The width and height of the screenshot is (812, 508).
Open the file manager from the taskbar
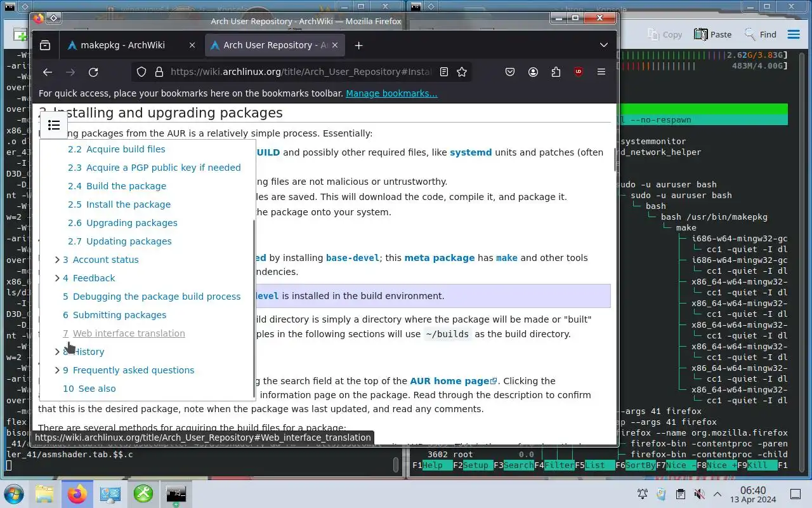[x=44, y=494]
